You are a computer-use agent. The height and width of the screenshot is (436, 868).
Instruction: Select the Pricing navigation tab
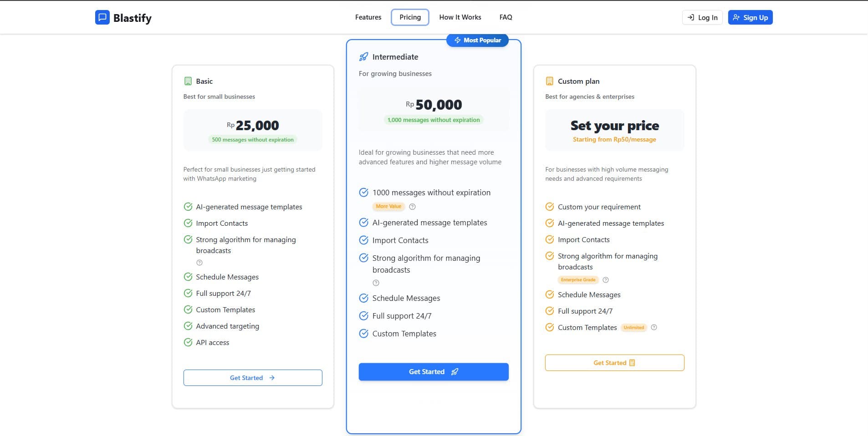coord(410,17)
